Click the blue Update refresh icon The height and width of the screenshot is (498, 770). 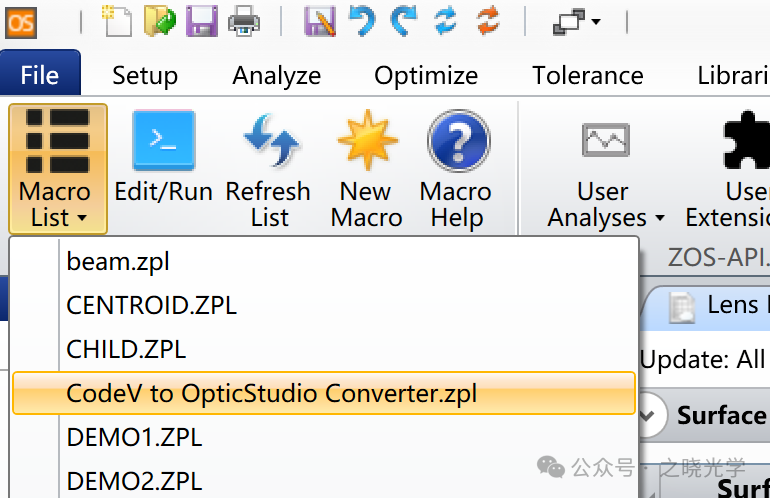tap(446, 20)
